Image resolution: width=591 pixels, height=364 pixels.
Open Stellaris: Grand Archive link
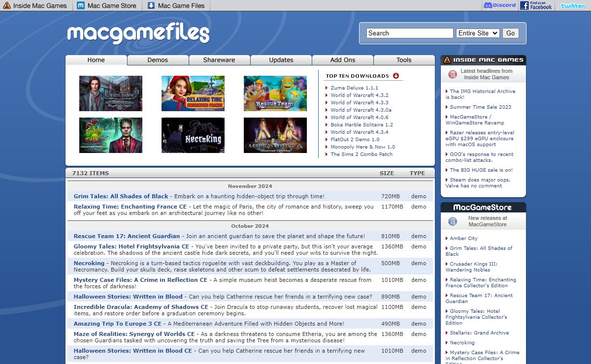coord(479,333)
